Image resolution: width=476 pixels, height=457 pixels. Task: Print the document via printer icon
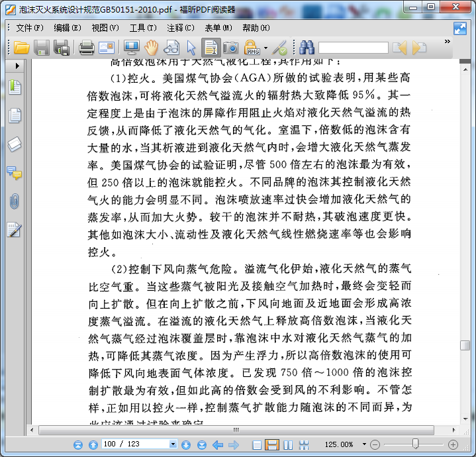[86, 48]
